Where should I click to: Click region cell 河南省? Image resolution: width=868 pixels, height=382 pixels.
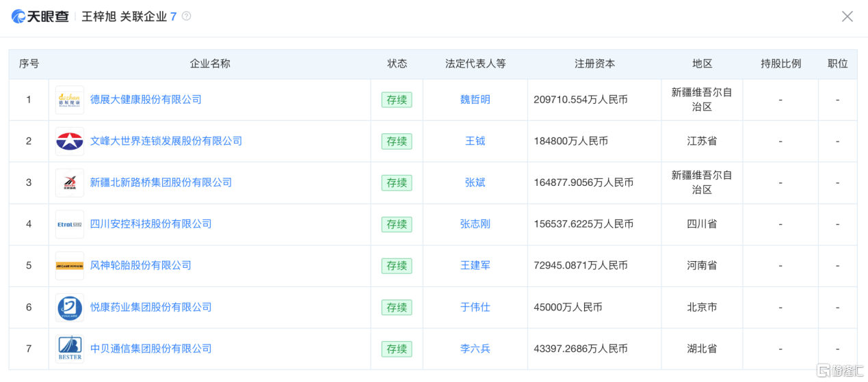702,266
